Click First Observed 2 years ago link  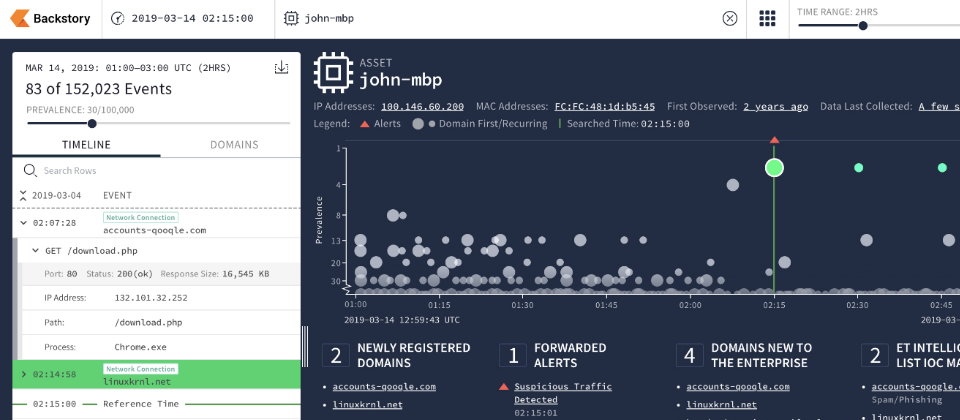(x=776, y=107)
